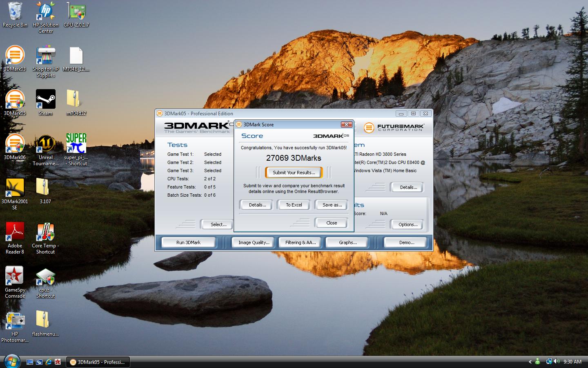This screenshot has width=588, height=368.
Task: Open the network status tray icon
Action: 549,361
